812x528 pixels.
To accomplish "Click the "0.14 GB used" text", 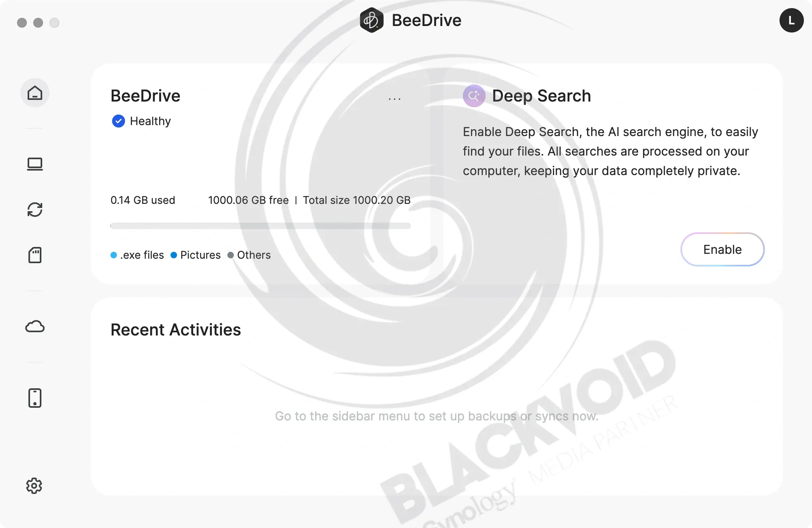I will [x=143, y=200].
